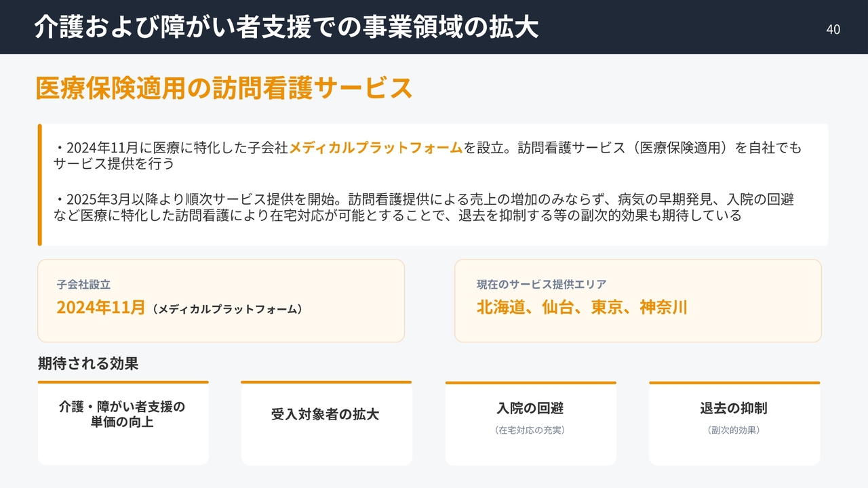Click the 期待される効果 section heading
Viewport: 868px width, 488px height.
88,364
